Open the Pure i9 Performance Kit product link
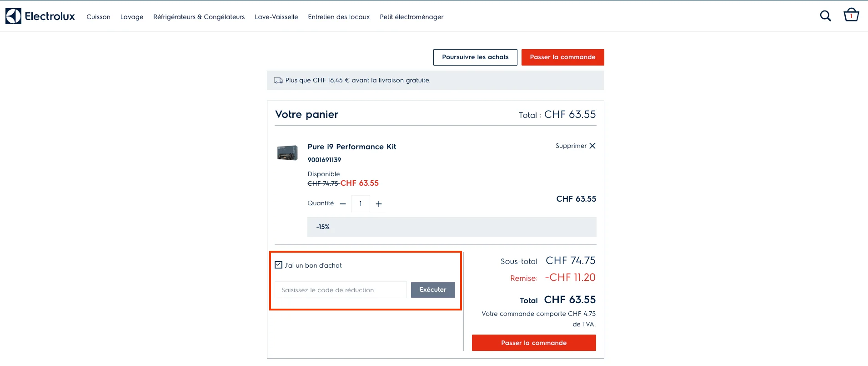868x366 pixels. 351,147
